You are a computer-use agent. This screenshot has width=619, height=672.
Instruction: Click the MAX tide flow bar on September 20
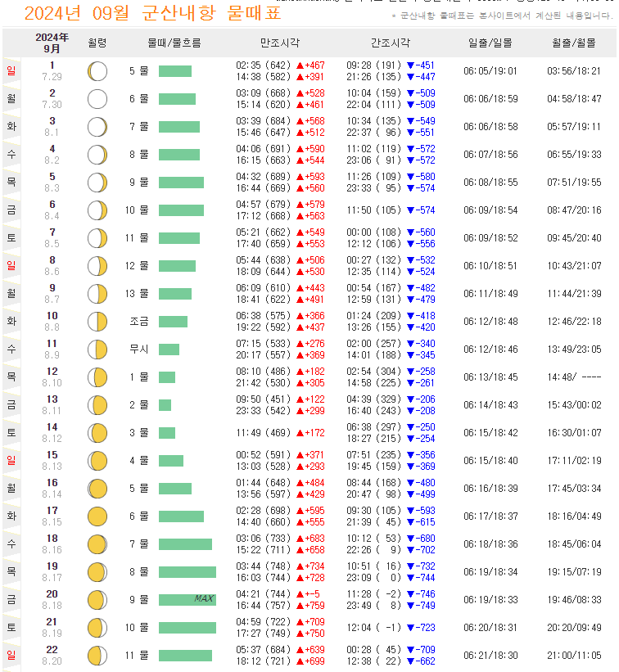tap(188, 600)
